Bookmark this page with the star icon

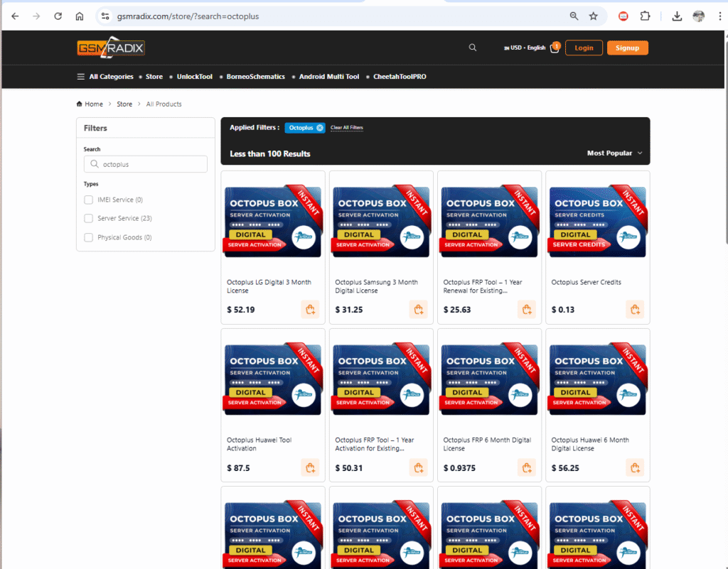pyautogui.click(x=594, y=16)
